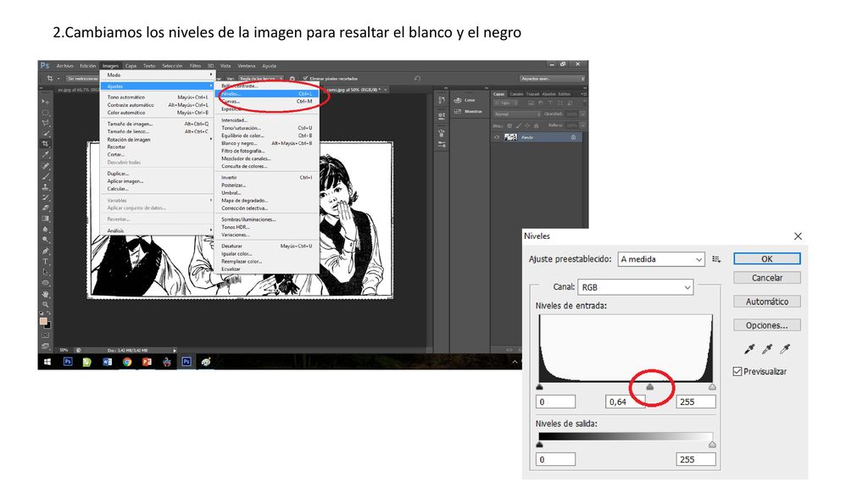Click the output levels 255 field
The image size is (868, 488).
pos(696,459)
